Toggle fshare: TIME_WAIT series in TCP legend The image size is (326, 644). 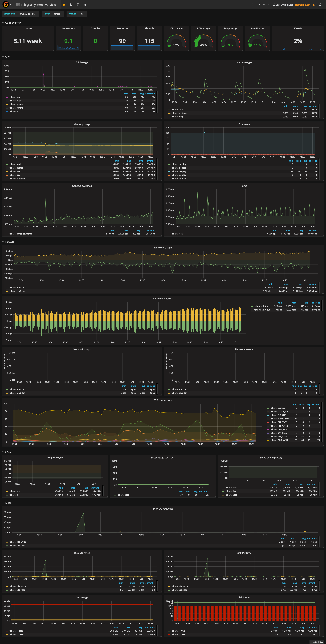279,440
